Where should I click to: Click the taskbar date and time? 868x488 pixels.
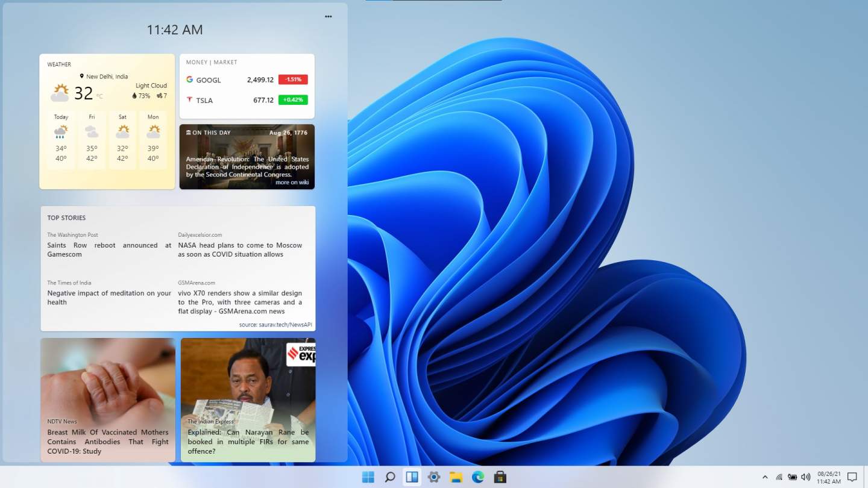pyautogui.click(x=829, y=477)
